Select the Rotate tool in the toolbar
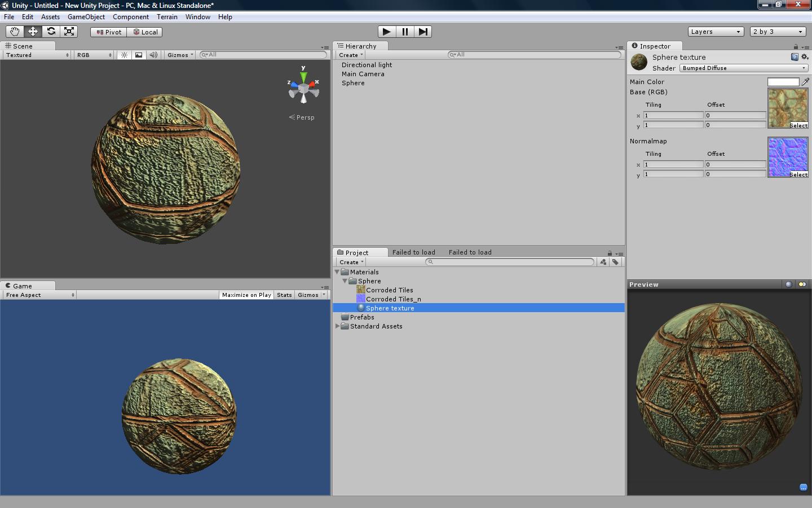The height and width of the screenshot is (508, 812). (51, 32)
